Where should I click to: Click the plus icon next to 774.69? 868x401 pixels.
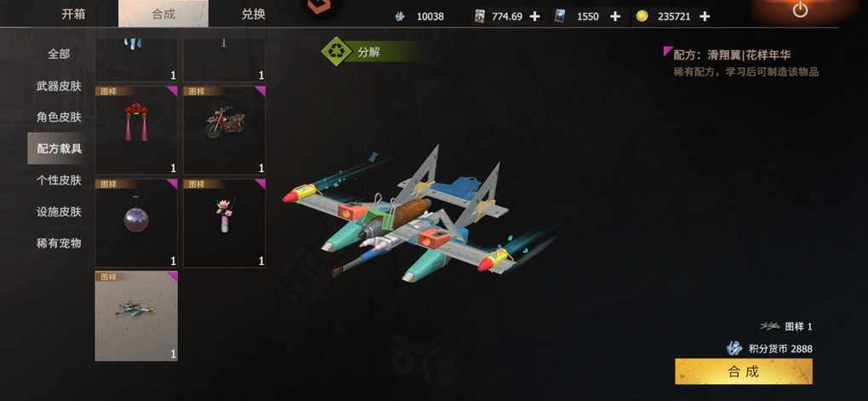click(534, 16)
